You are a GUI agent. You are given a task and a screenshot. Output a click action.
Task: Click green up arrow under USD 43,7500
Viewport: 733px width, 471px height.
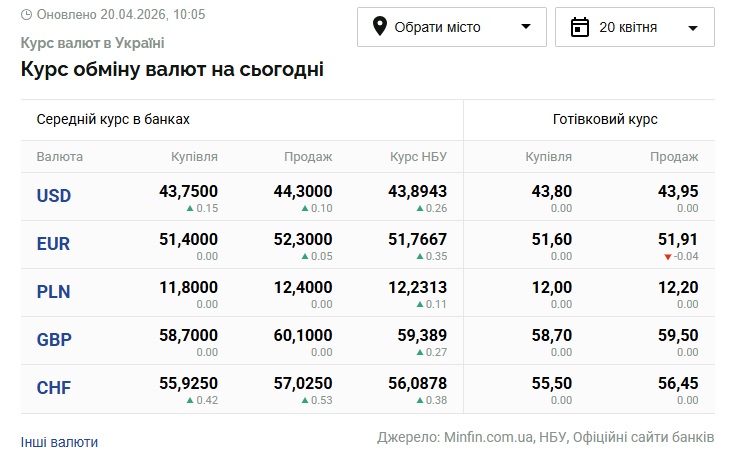189,209
